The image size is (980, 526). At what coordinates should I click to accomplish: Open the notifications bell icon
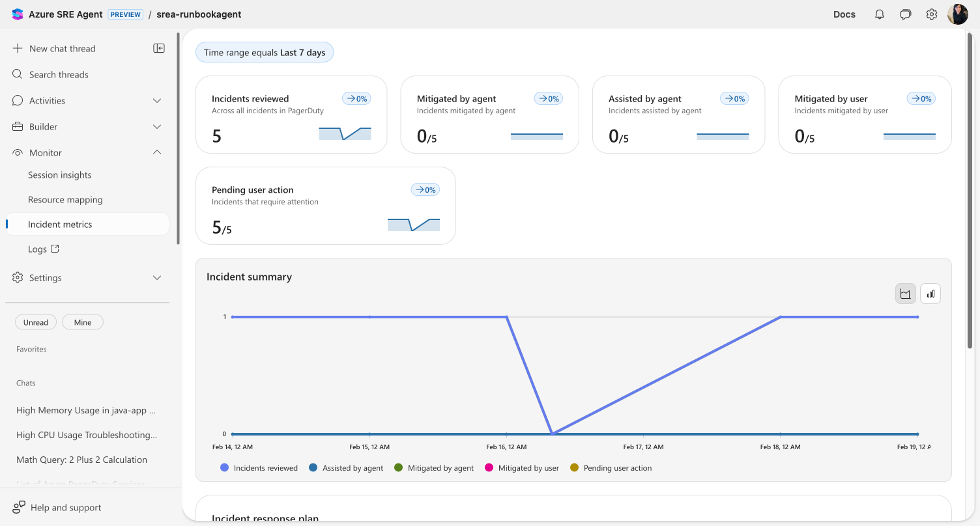click(879, 14)
